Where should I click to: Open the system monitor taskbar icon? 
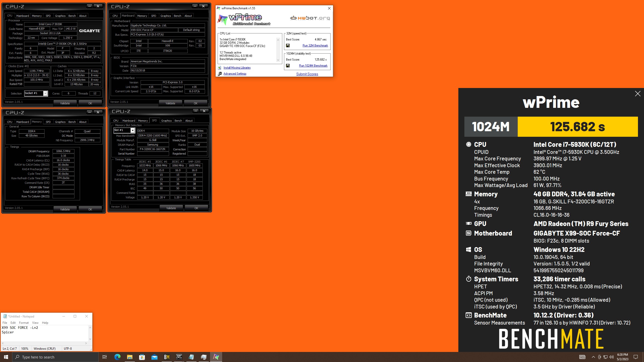coord(204,357)
